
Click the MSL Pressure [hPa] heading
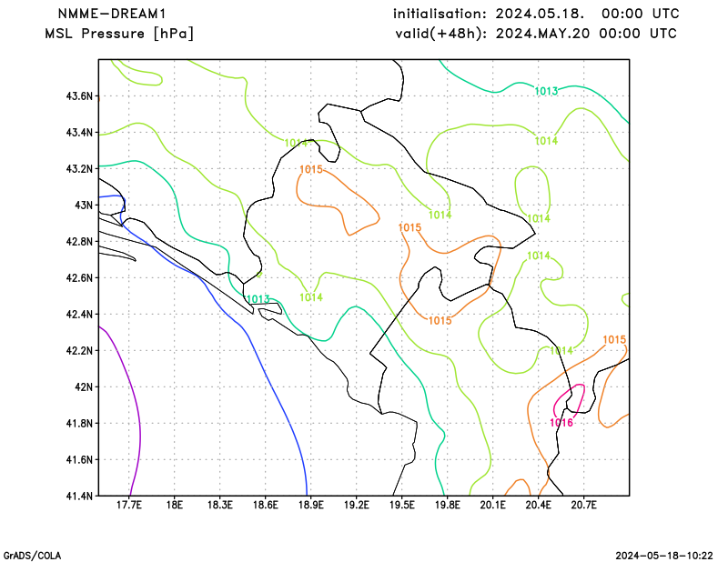tap(119, 34)
